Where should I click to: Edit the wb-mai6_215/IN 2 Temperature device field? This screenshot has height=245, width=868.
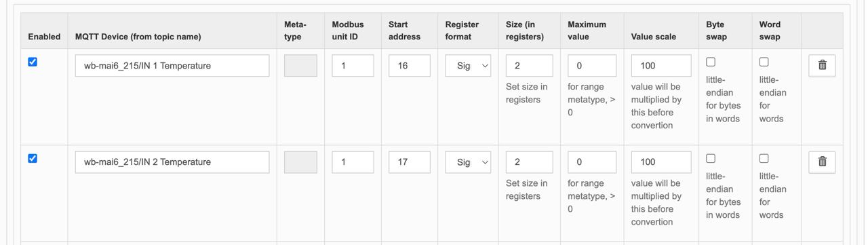[x=172, y=162]
